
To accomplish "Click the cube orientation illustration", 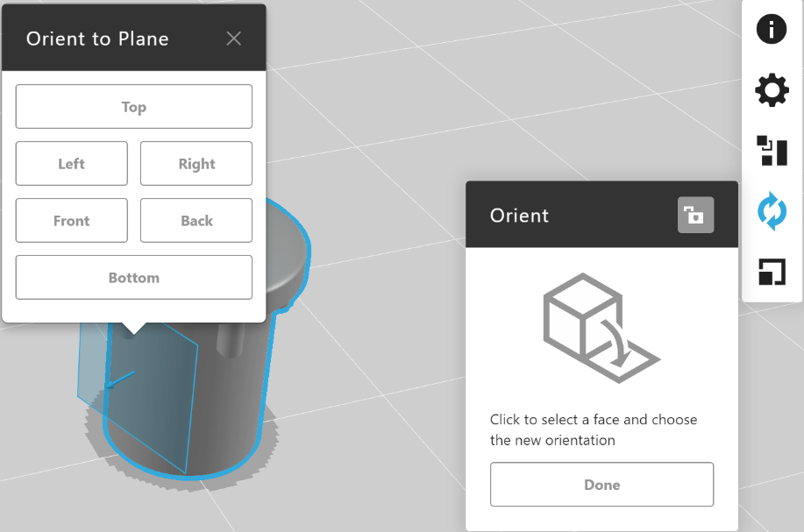I will (x=601, y=328).
